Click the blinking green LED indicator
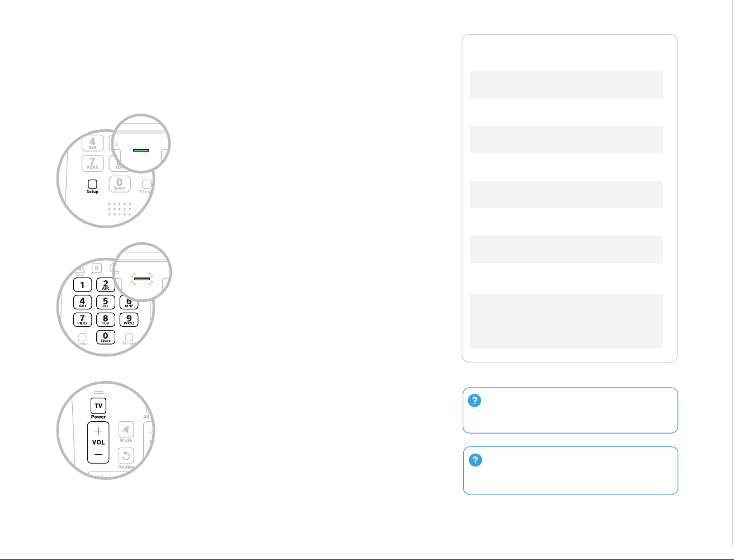734x560 pixels. tap(142, 277)
